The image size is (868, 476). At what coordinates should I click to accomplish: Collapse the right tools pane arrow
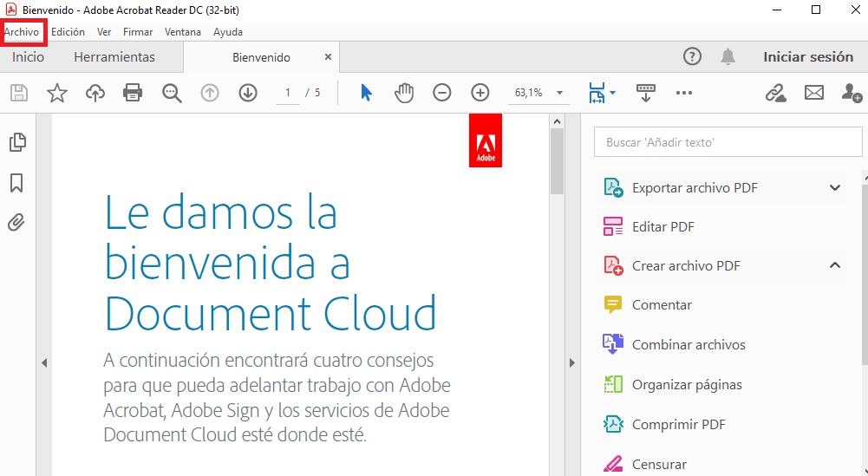coord(572,363)
